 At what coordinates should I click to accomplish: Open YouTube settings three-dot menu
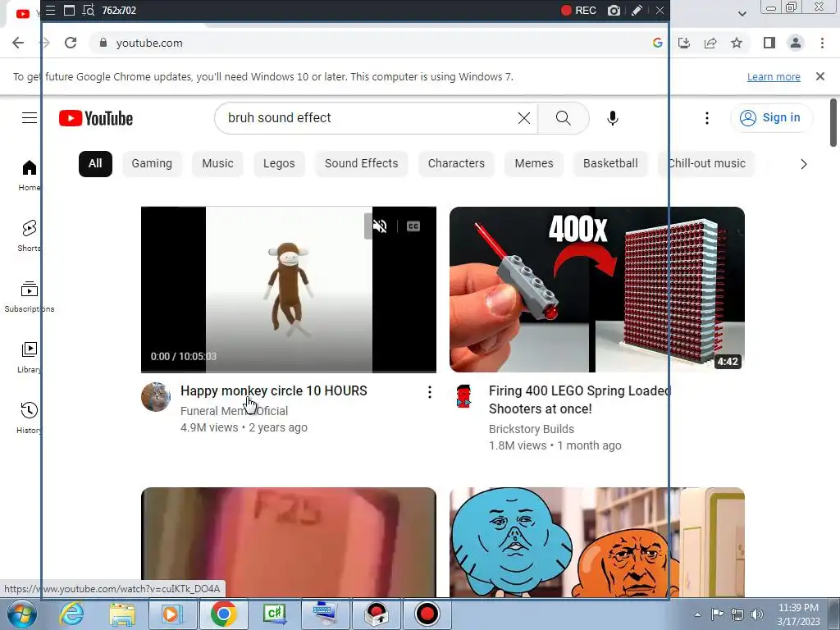pos(706,118)
